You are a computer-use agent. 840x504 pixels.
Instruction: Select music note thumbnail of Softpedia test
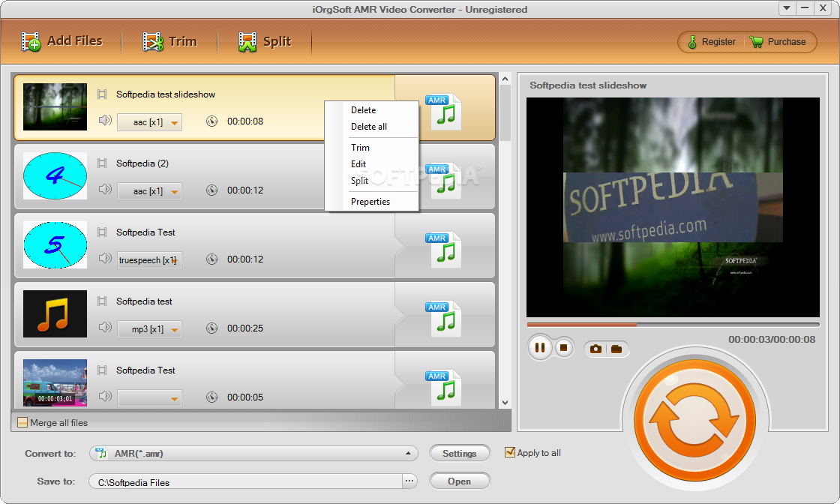[55, 313]
